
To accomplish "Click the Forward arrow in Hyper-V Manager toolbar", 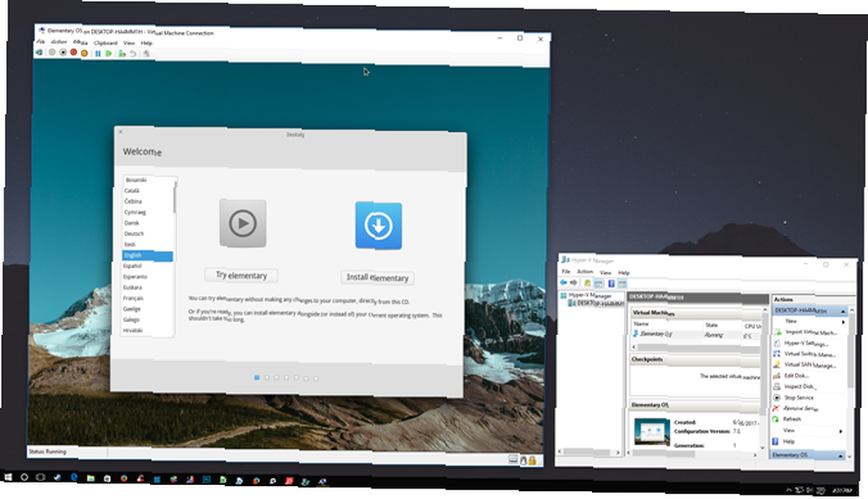I will [x=573, y=283].
